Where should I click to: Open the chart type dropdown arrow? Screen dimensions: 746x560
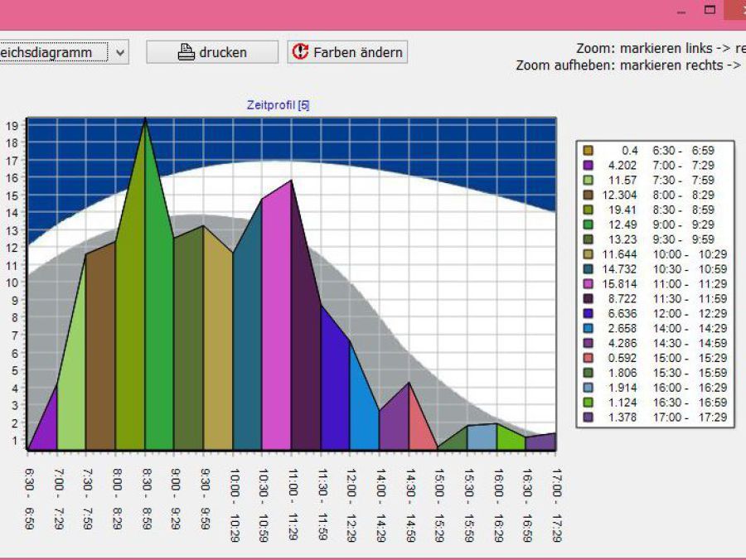[121, 52]
